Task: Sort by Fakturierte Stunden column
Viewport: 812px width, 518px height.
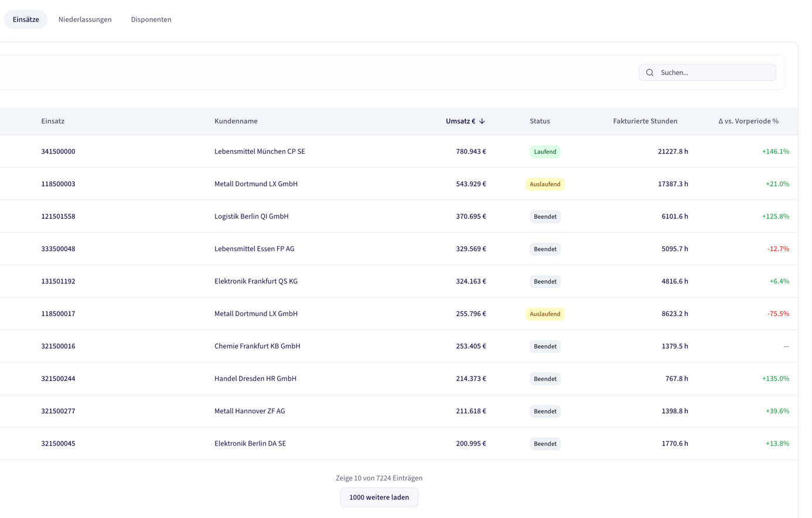Action: click(x=645, y=121)
